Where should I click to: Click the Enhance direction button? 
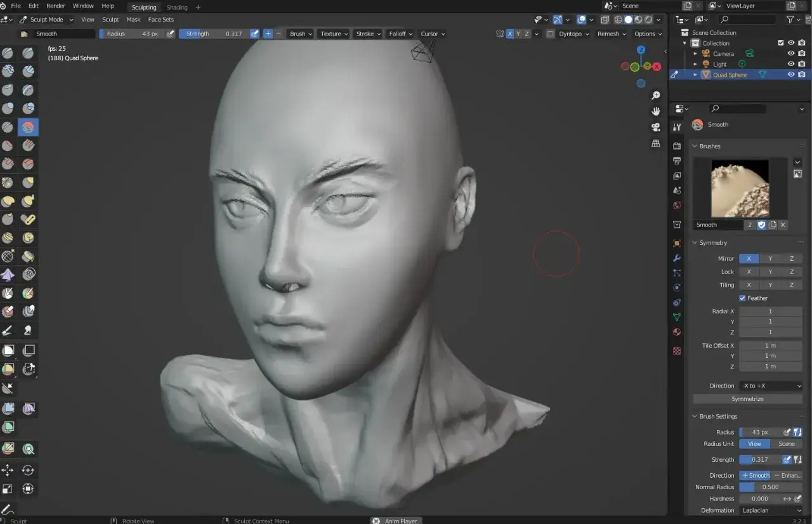[x=787, y=475]
